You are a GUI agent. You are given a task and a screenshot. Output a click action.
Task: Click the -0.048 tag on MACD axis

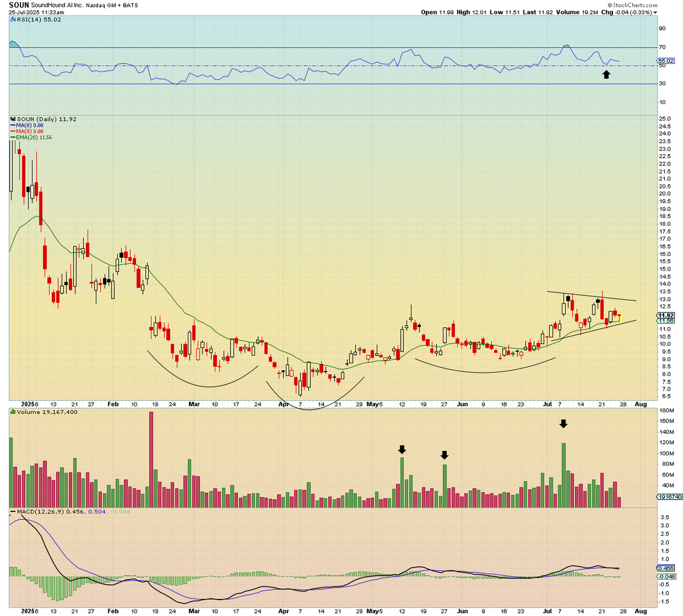665,576
